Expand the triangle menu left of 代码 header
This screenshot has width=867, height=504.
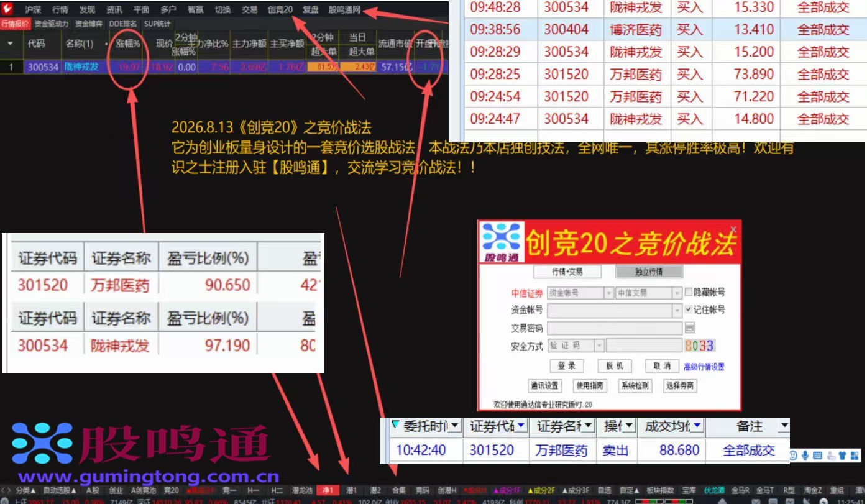click(10, 44)
